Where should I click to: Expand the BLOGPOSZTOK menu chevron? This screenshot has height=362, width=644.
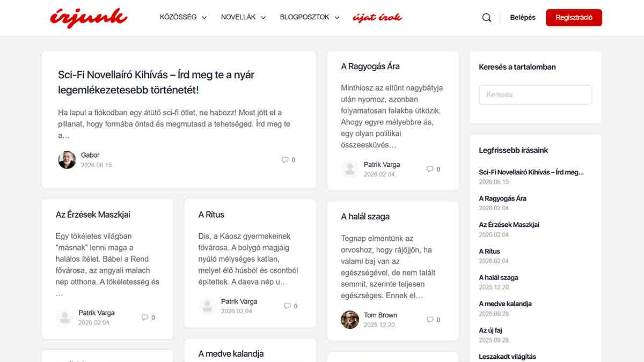pos(337,18)
